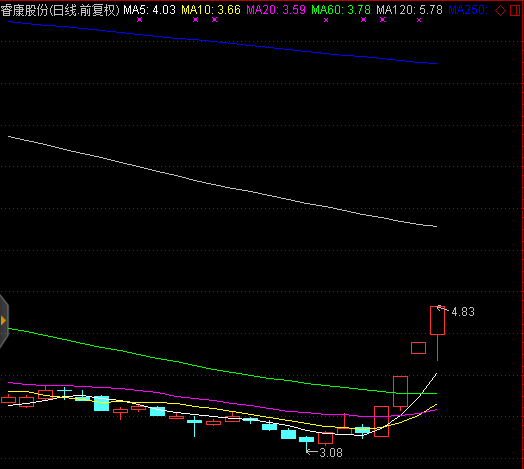Select the latest tall red candle at 4.83
The height and width of the screenshot is (469, 524).
tap(437, 320)
